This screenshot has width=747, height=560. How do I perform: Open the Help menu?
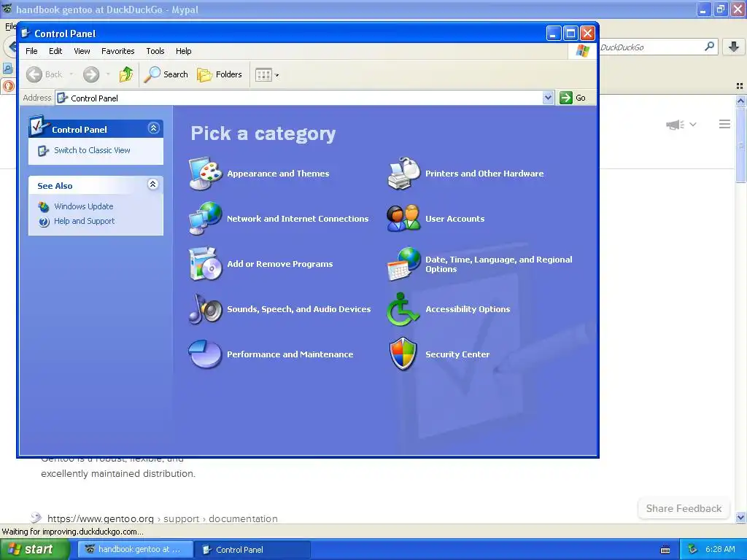[183, 51]
